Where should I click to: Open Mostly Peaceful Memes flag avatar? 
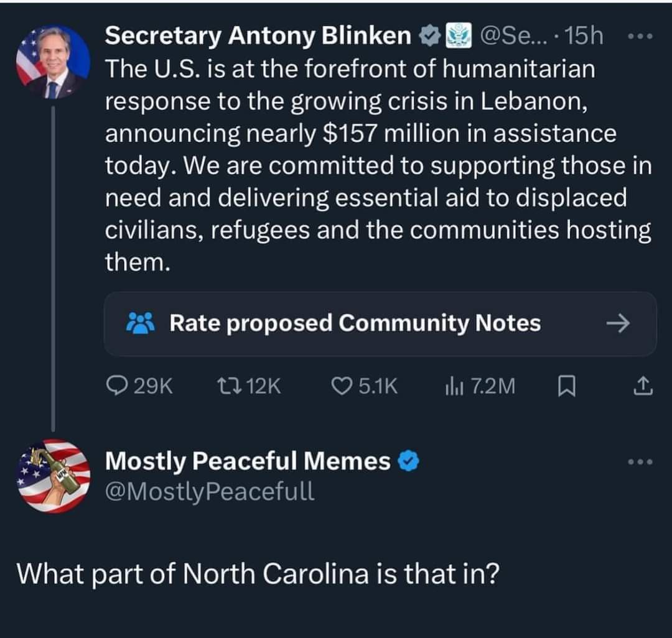click(x=53, y=476)
